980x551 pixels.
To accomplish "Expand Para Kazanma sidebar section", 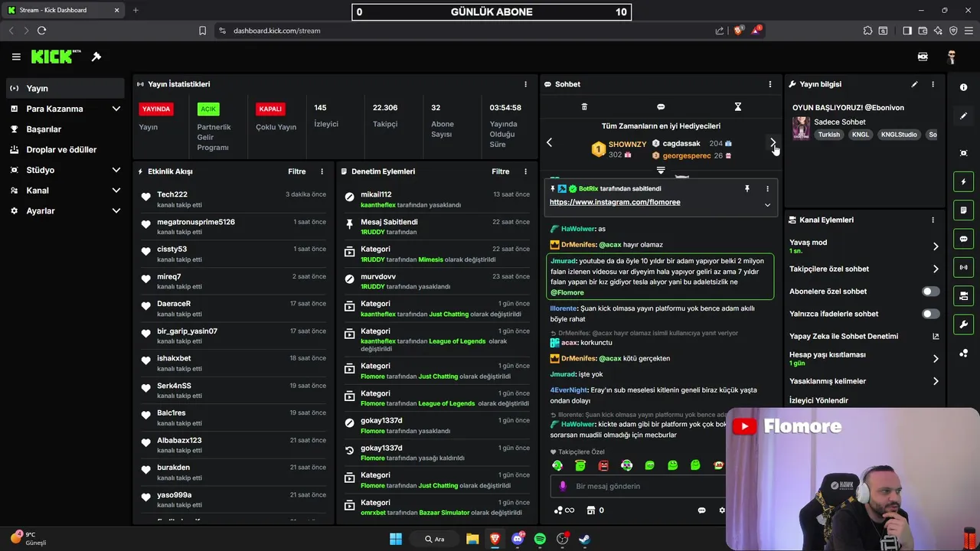I will (x=116, y=109).
